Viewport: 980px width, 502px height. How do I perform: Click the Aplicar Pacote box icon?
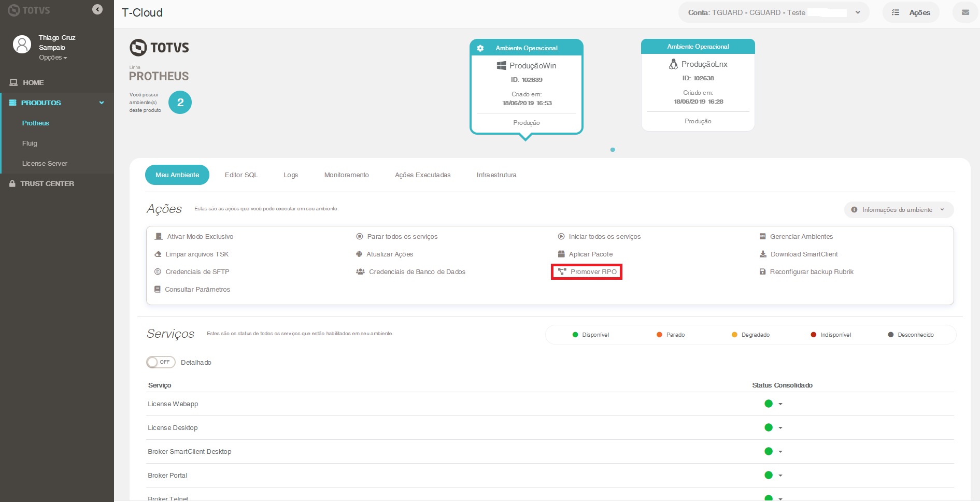pos(561,254)
